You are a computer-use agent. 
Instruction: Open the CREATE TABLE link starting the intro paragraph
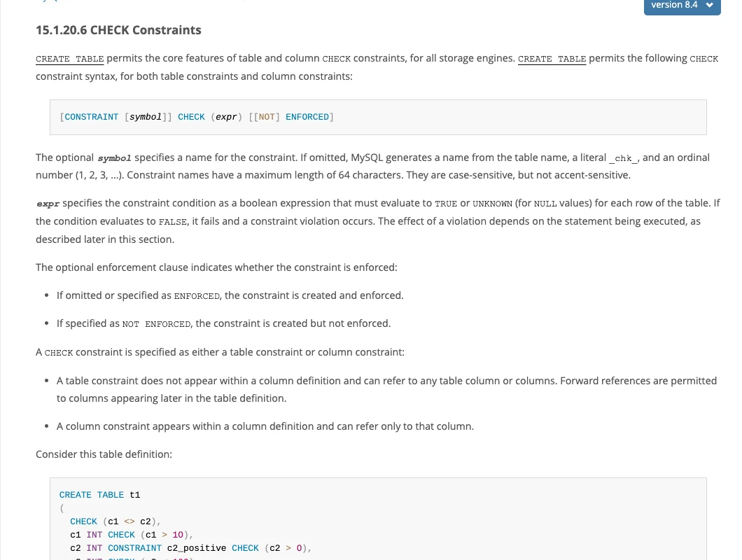pos(69,59)
